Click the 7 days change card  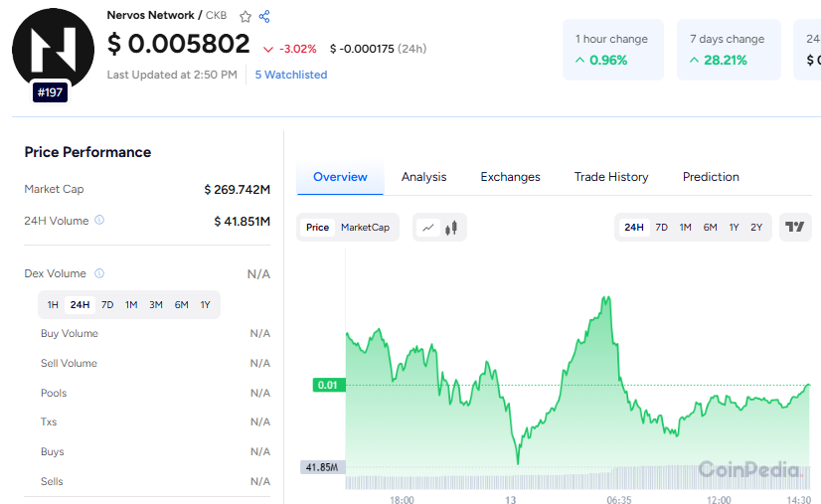click(729, 50)
